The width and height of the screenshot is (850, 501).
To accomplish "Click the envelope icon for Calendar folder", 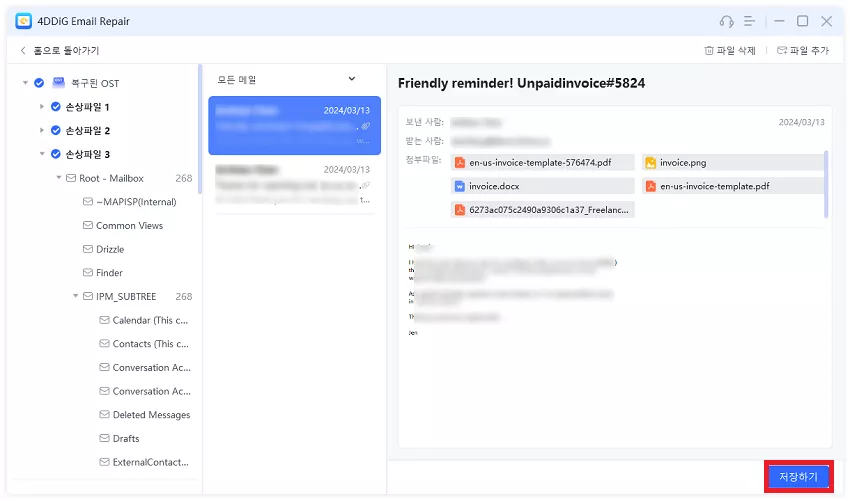I will tap(105, 320).
